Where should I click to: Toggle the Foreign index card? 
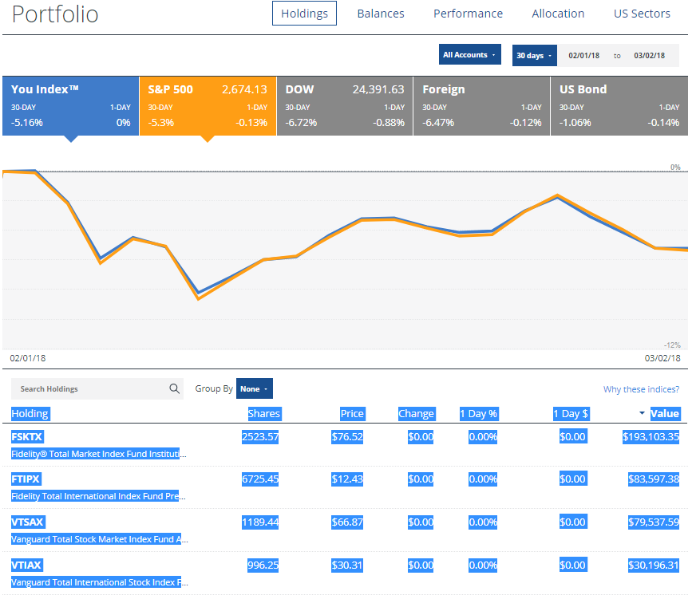pyautogui.click(x=481, y=105)
